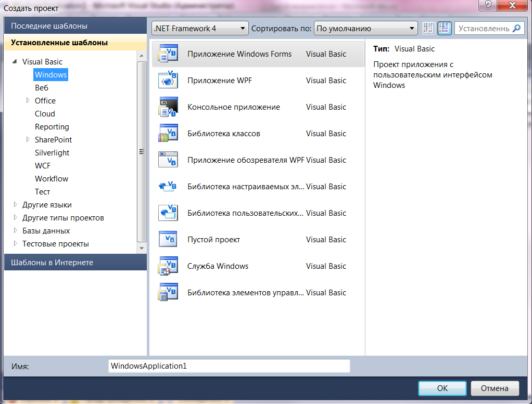Expand the 'Тестовые проекты' node

tap(15, 243)
